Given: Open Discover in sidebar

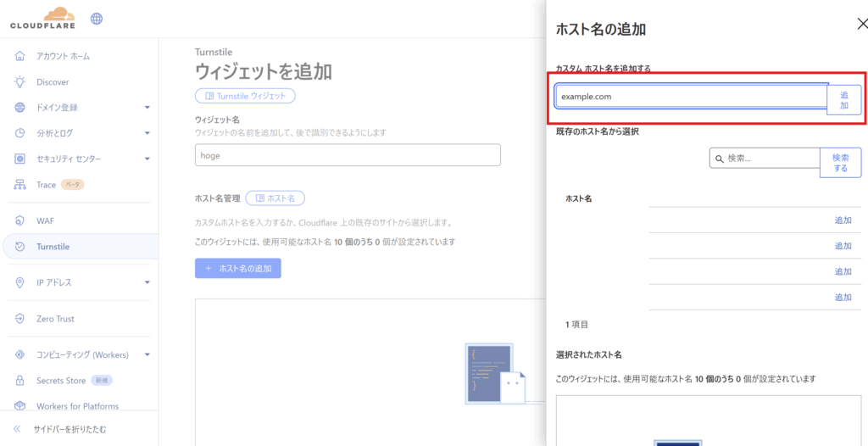Looking at the screenshot, I should [x=53, y=82].
